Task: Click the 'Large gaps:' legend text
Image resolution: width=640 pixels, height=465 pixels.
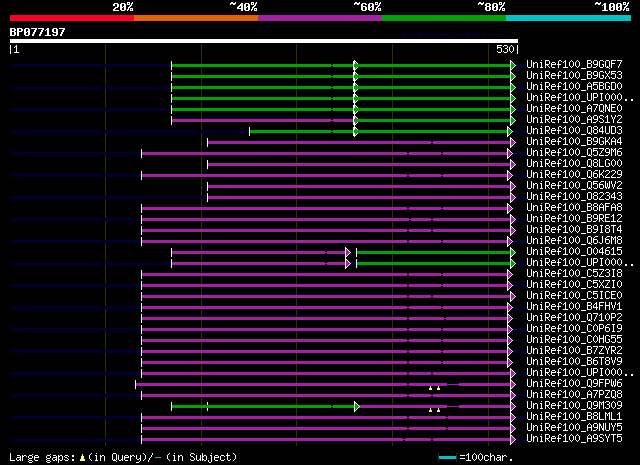Action: point(42,458)
